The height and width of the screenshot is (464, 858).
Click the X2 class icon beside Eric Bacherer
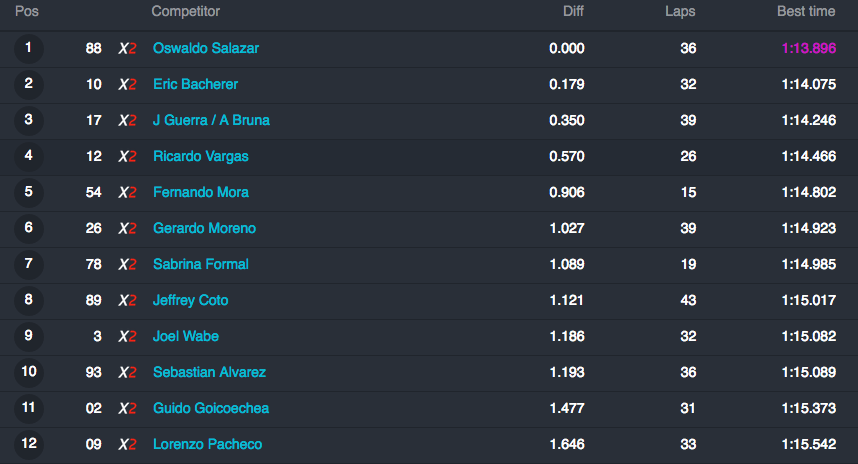coord(127,85)
